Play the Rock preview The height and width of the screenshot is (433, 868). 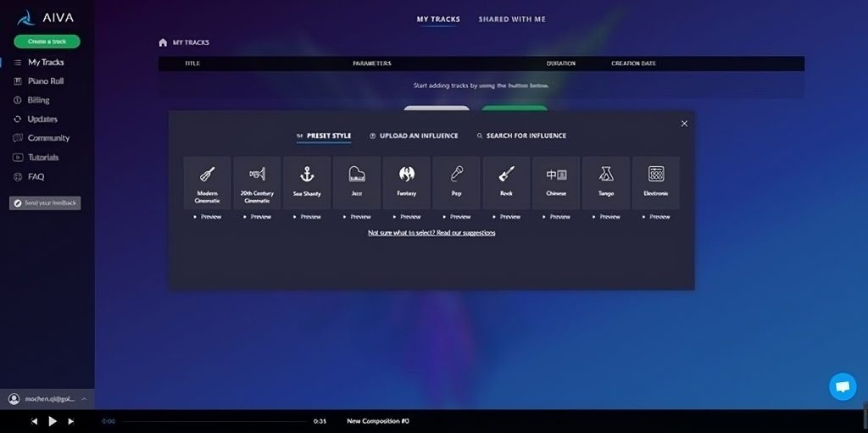(x=507, y=217)
